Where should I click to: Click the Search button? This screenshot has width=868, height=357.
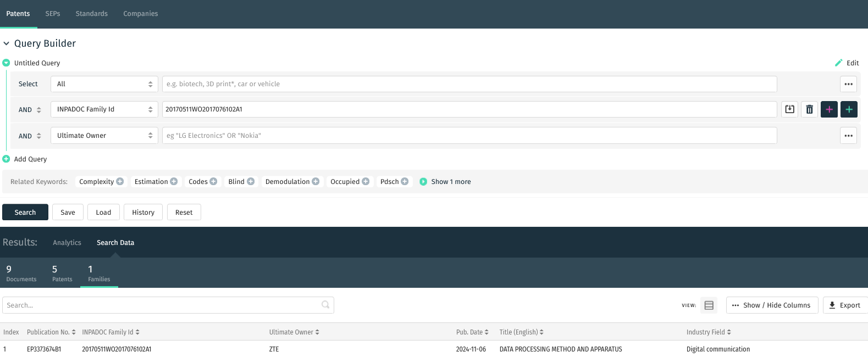[x=25, y=213]
